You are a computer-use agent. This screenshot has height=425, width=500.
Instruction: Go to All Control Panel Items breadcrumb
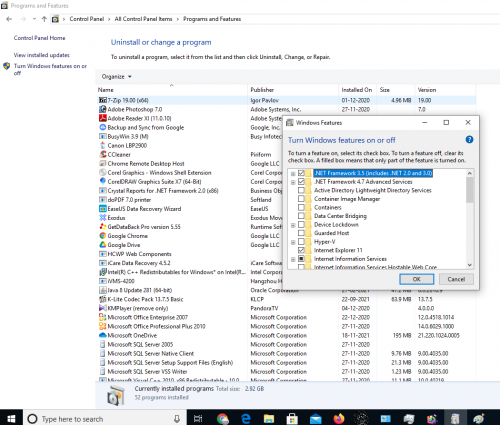point(143,19)
